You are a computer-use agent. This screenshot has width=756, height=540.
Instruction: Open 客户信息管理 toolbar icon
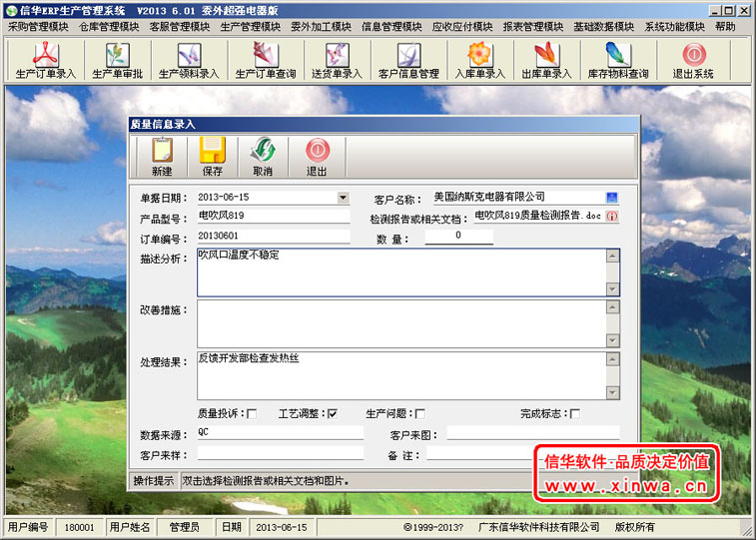408,60
